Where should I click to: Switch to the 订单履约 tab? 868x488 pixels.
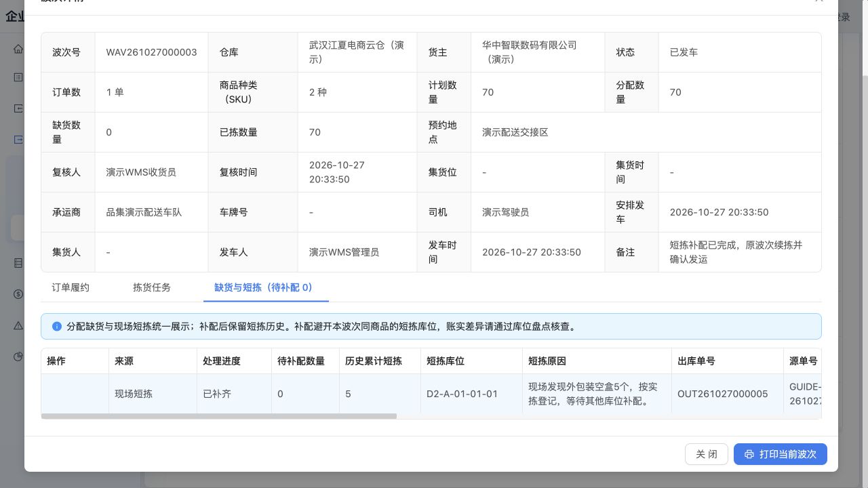tap(71, 287)
